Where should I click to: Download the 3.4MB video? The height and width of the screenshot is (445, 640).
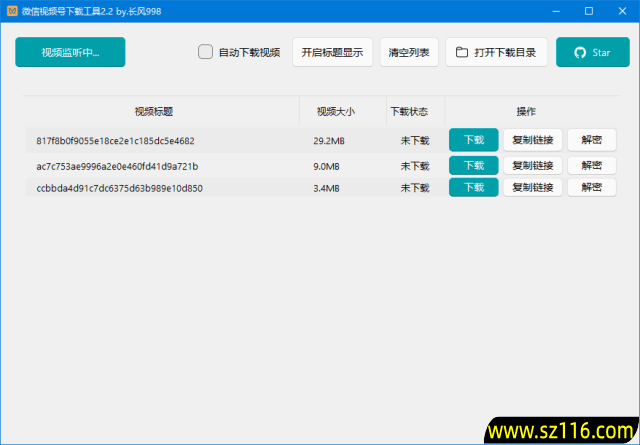[473, 187]
